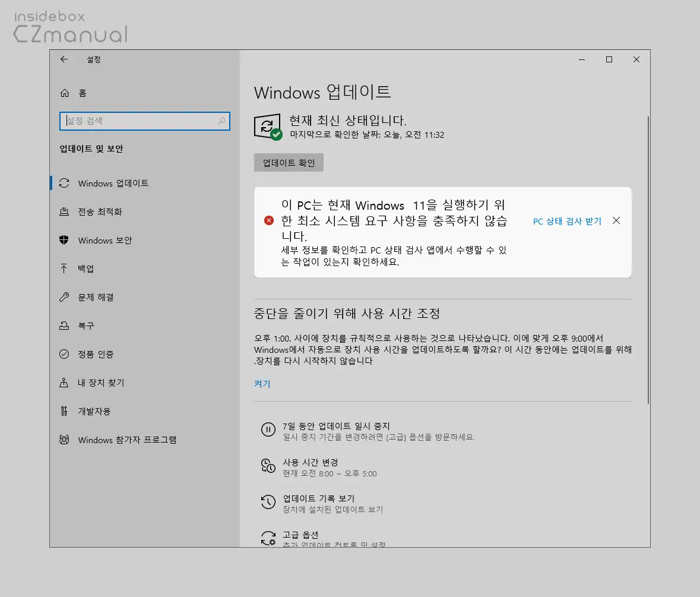
Task: Click the 홈 label in sidebar
Action: [x=83, y=93]
